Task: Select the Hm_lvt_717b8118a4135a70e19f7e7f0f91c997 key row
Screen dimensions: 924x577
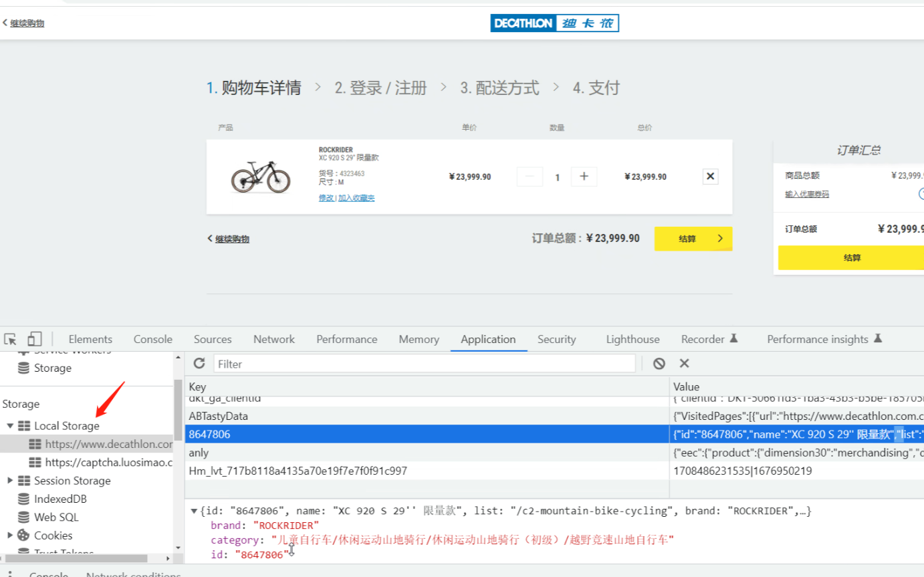Action: [x=427, y=471]
